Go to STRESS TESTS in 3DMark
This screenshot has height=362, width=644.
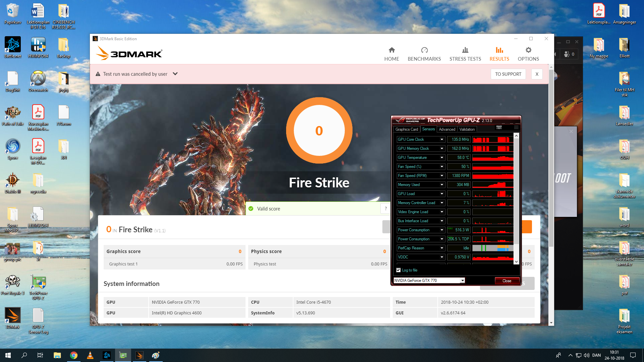click(465, 54)
